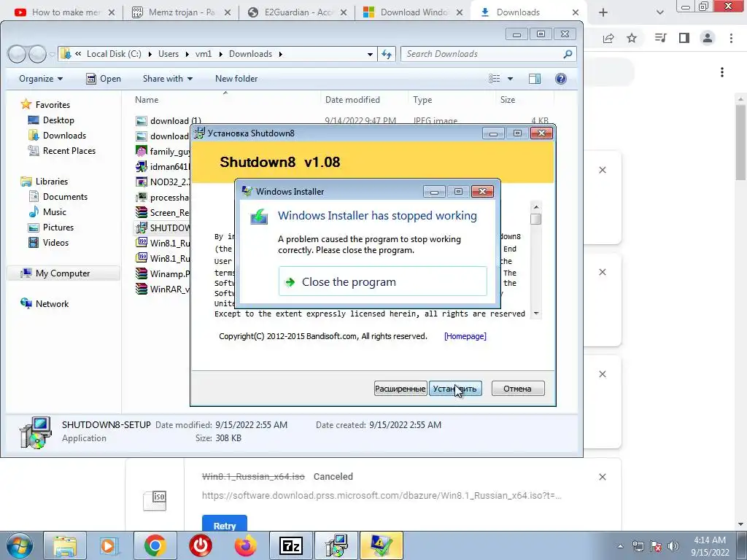Click the Explorer refresh button beside address bar

[x=387, y=54]
